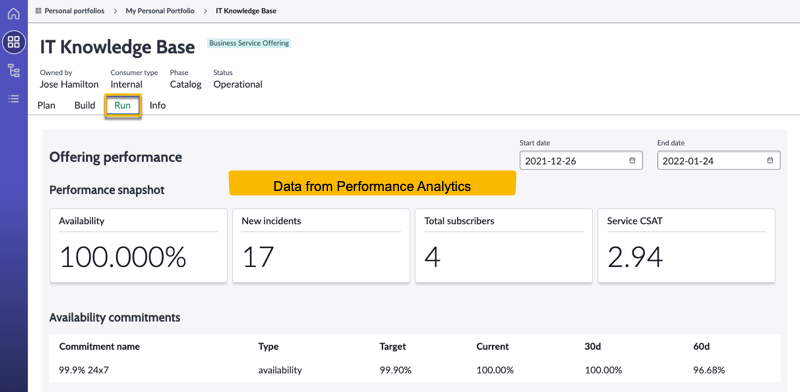Click the 96.68% value in 60d column
This screenshot has height=392, width=800.
tap(709, 370)
